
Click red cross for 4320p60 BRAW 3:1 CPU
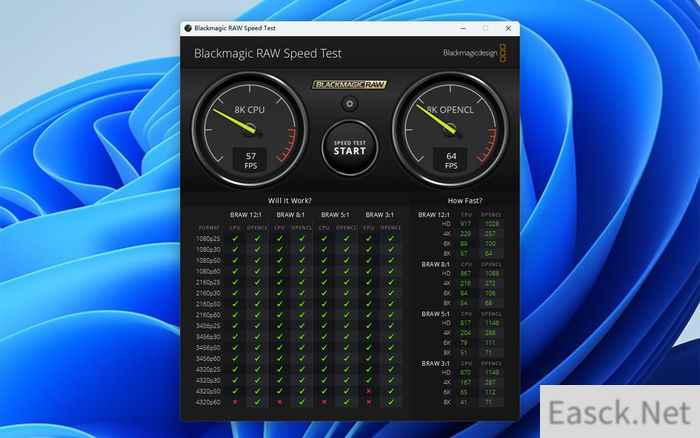[369, 402]
